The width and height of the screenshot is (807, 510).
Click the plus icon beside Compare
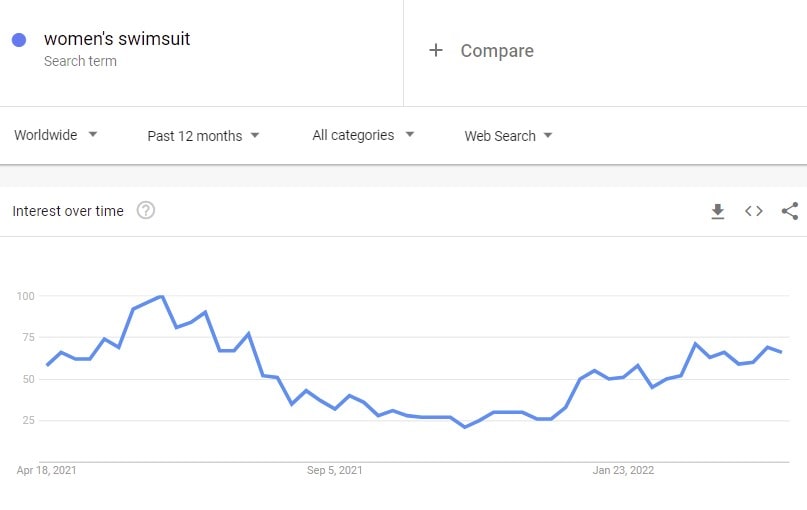435,50
